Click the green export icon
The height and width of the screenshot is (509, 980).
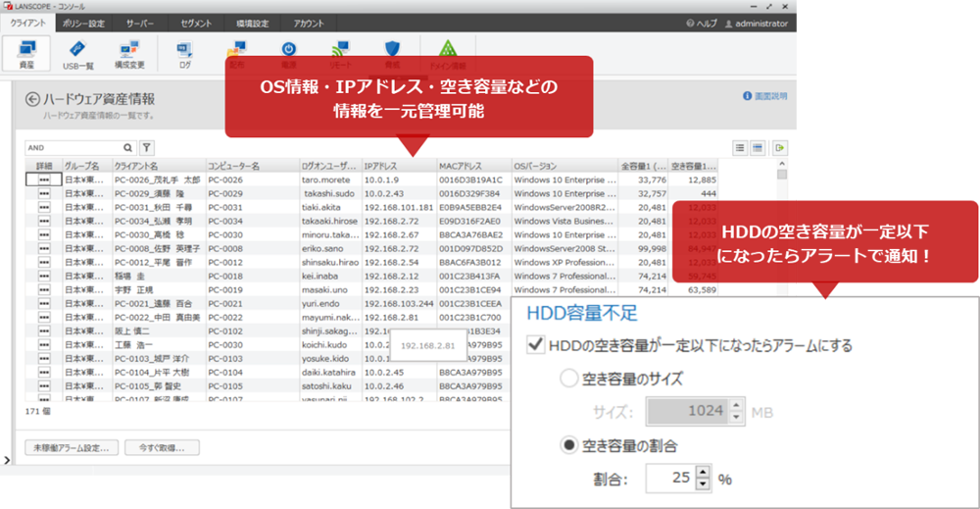click(779, 148)
